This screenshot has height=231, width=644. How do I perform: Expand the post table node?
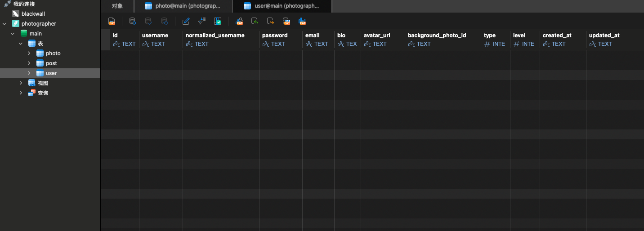point(29,63)
